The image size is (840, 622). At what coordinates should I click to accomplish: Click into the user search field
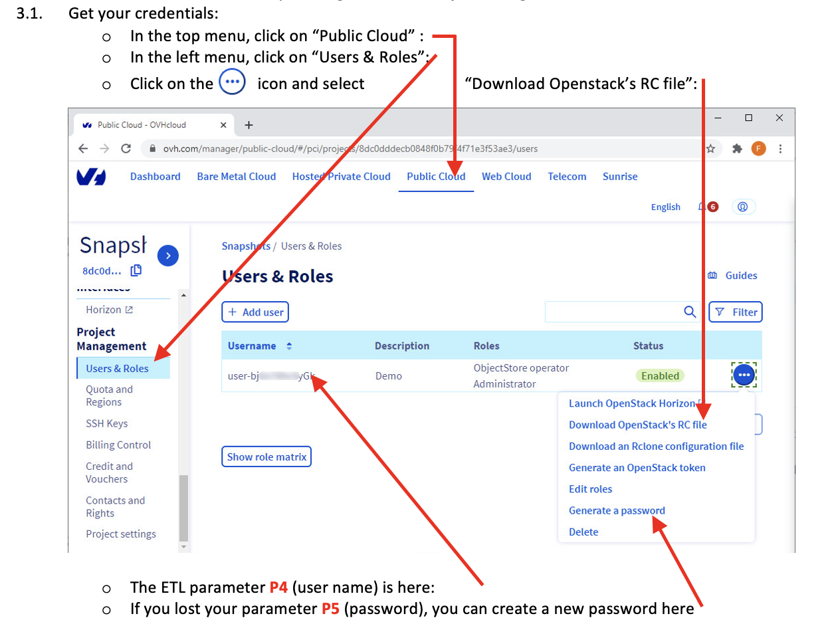tap(611, 312)
